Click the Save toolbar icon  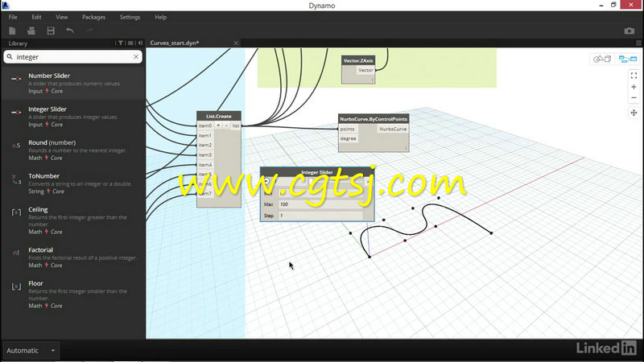tap(51, 31)
